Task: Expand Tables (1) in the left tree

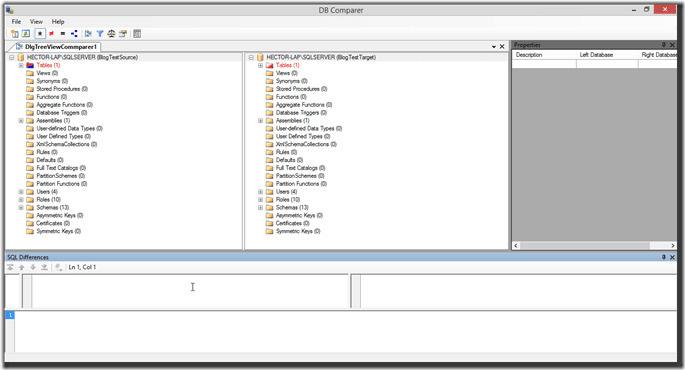Action: (x=21, y=65)
